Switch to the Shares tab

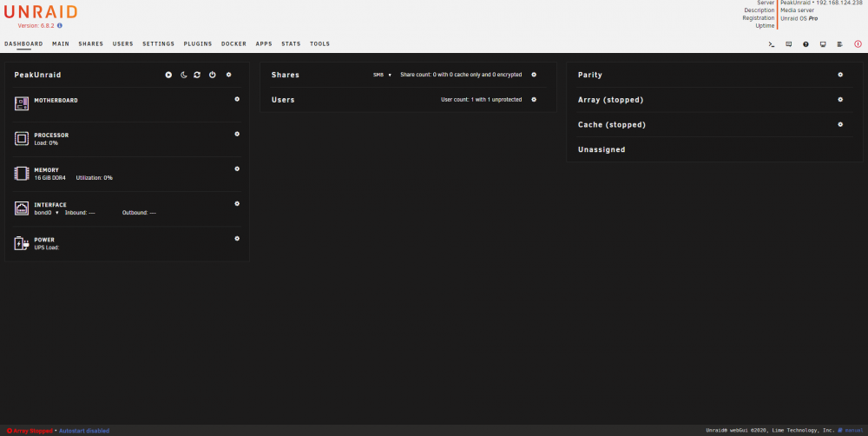pyautogui.click(x=91, y=43)
